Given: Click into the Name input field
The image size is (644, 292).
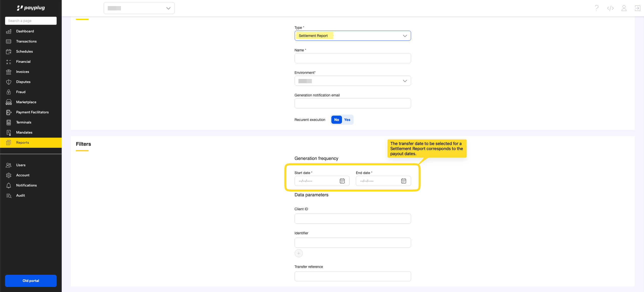Looking at the screenshot, I should pos(352,58).
